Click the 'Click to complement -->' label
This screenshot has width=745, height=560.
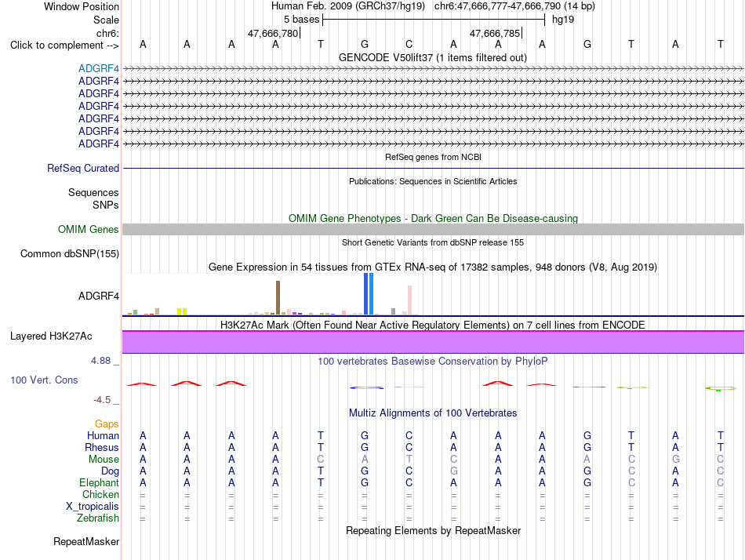(64, 45)
